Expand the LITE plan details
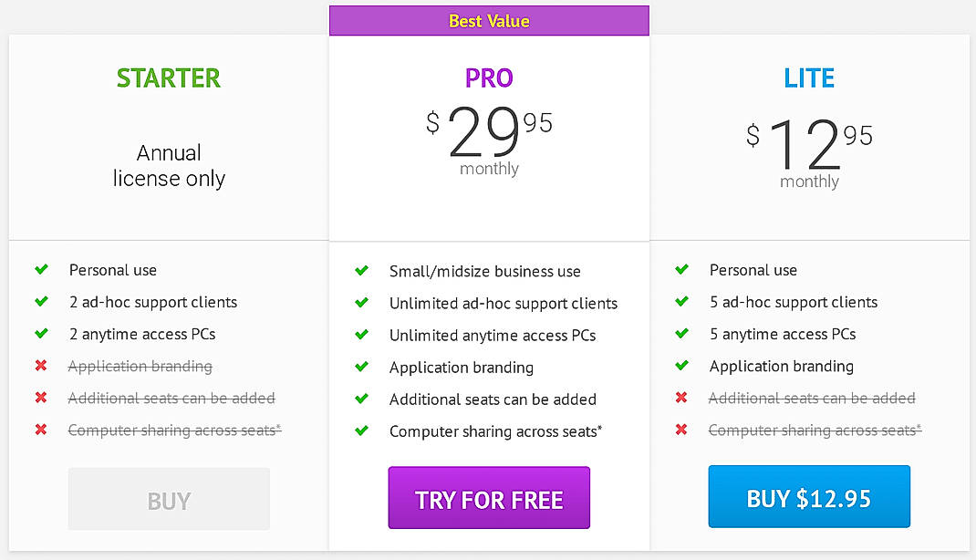This screenshot has width=976, height=560. point(808,78)
